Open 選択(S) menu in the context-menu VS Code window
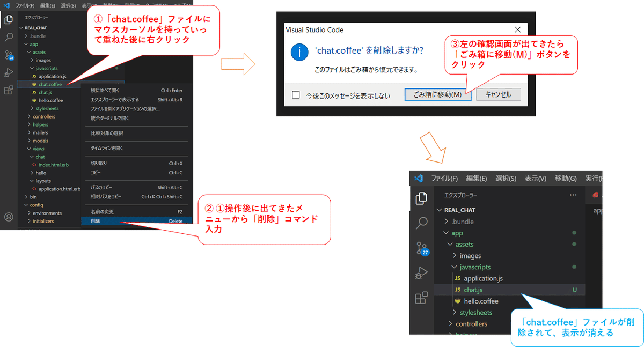 coord(68,5)
